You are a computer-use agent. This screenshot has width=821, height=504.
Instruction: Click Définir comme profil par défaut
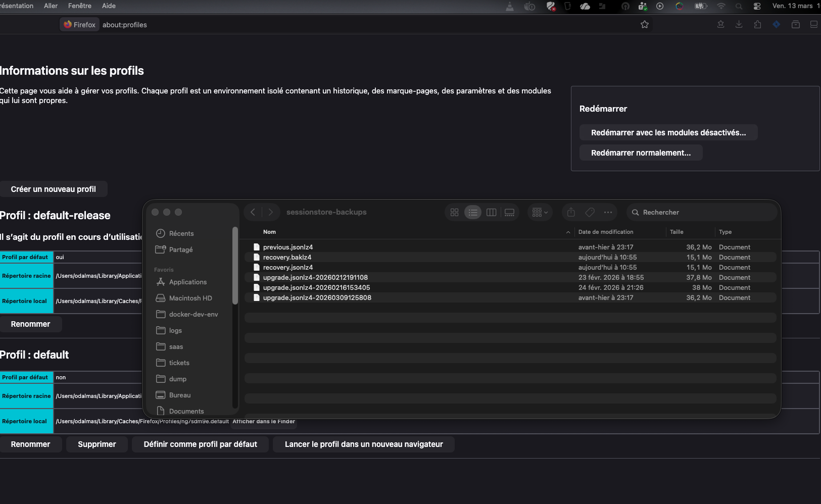tap(200, 444)
